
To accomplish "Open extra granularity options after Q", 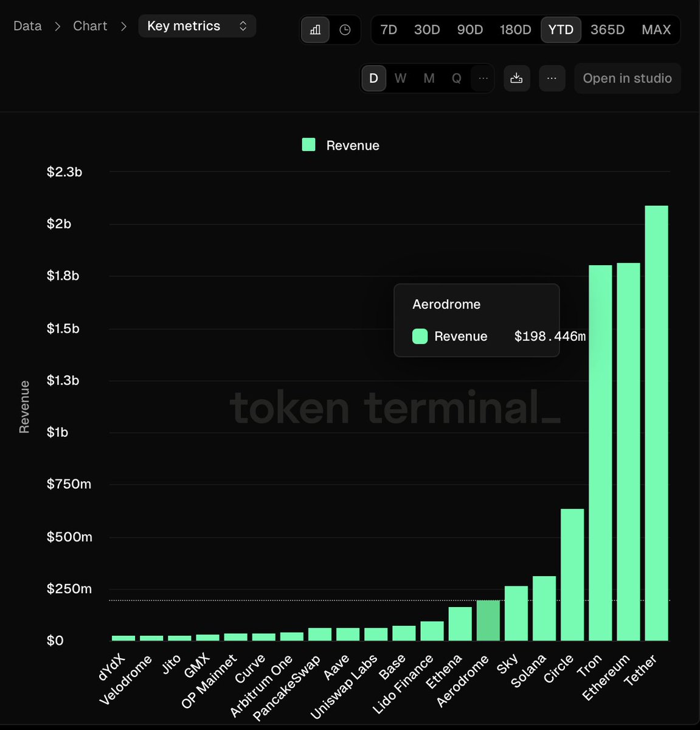I will [x=483, y=78].
